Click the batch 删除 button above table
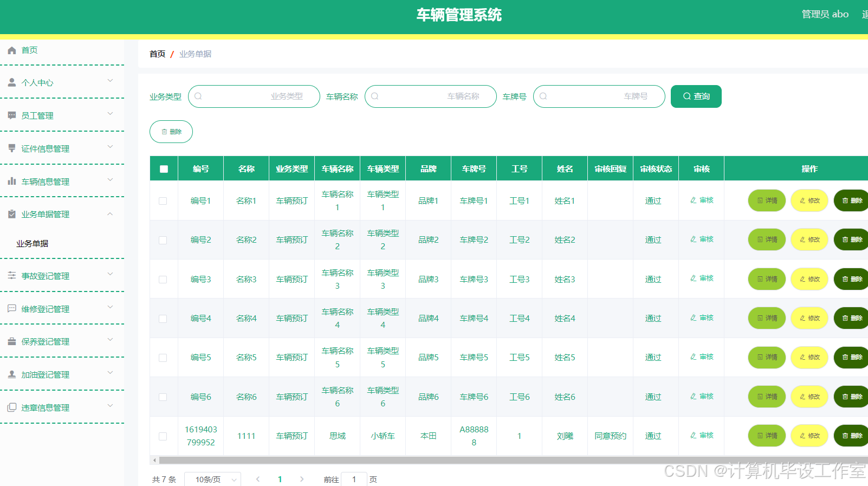 pos(171,132)
